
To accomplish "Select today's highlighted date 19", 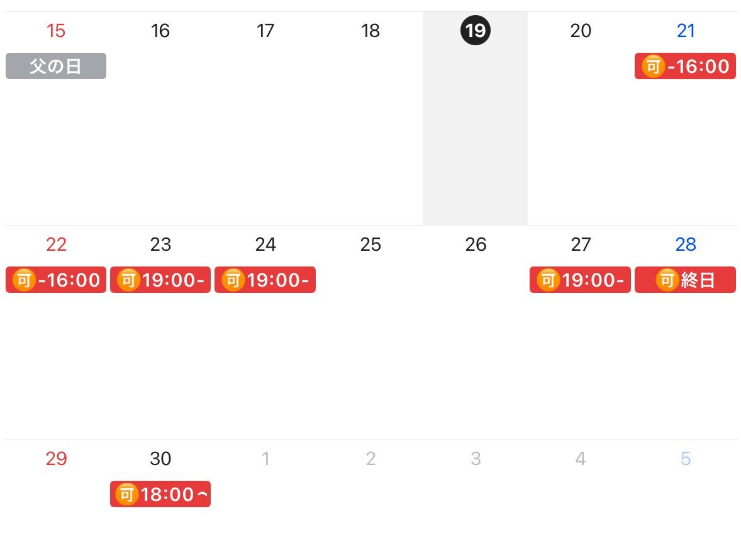I will tap(476, 30).
